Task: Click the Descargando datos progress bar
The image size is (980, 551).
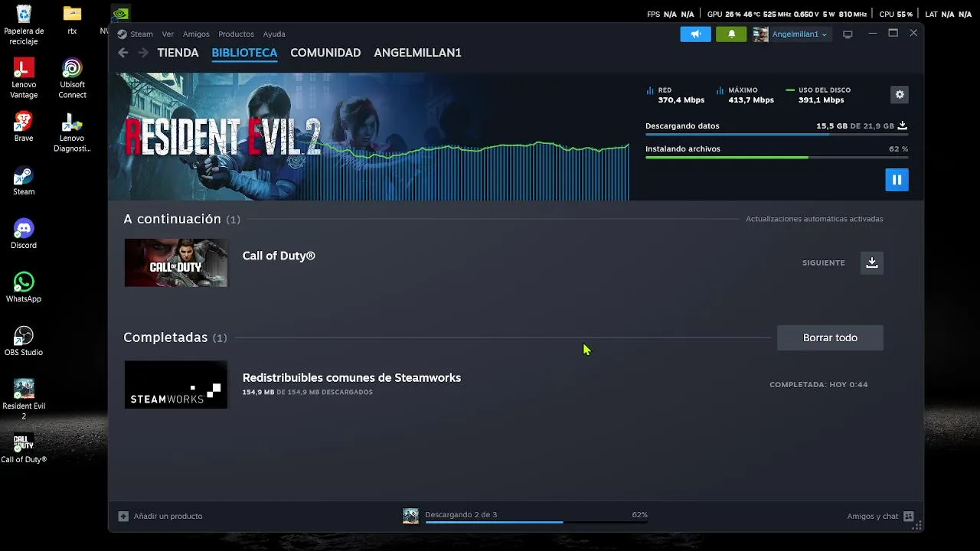Action: [776, 135]
